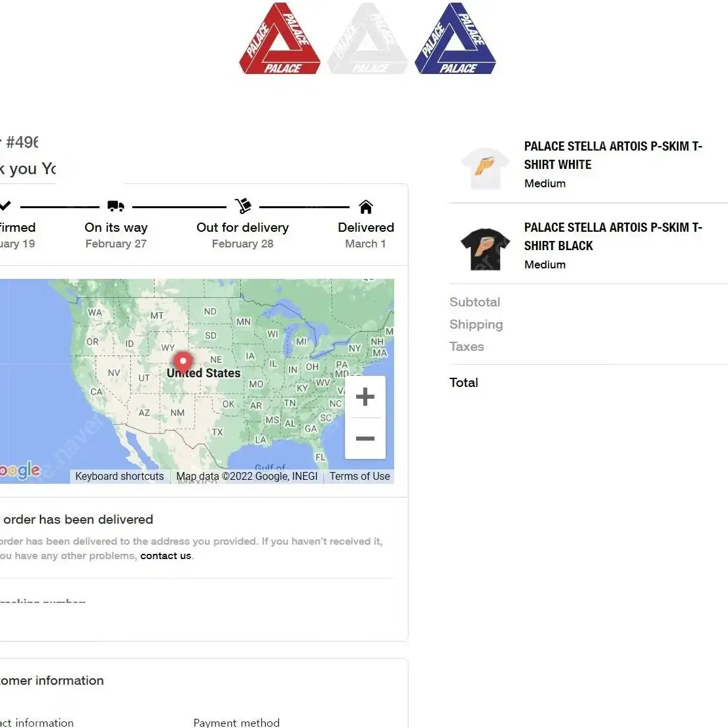Click the 'Delivered' status label
This screenshot has height=728, width=728.
(x=366, y=228)
